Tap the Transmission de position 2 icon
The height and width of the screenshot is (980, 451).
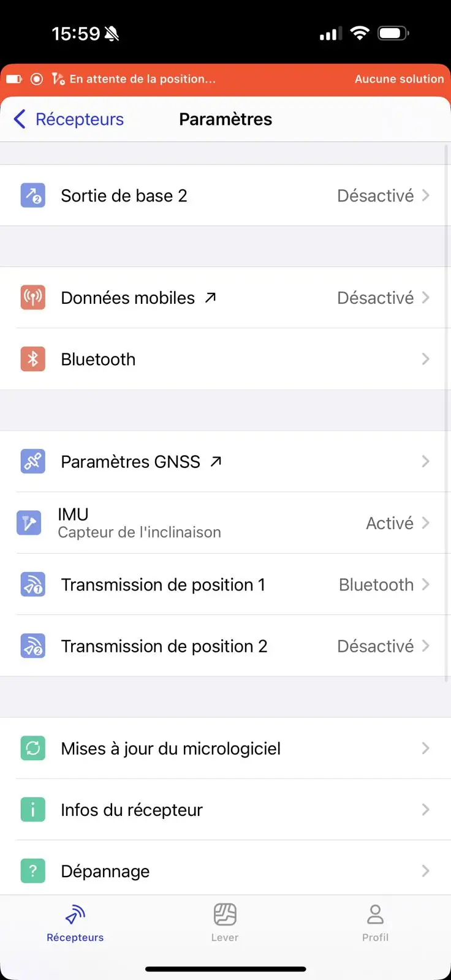[33, 646]
